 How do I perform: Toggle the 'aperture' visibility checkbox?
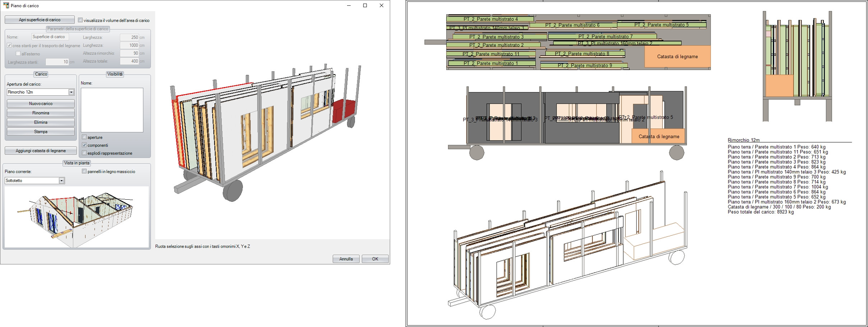pyautogui.click(x=84, y=137)
